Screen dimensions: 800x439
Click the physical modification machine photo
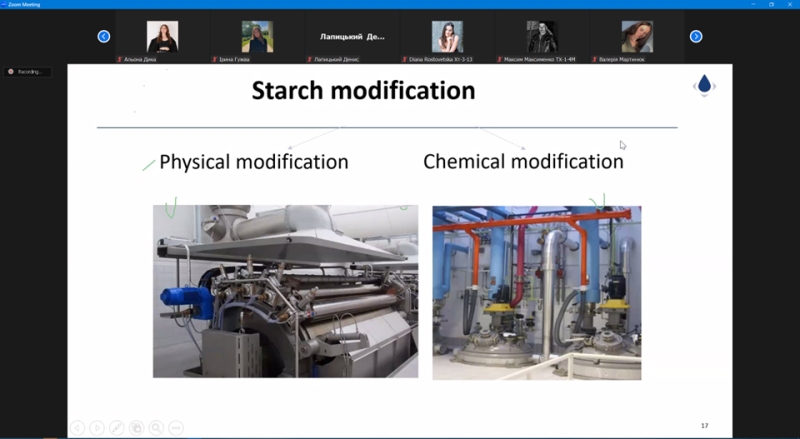point(285,291)
